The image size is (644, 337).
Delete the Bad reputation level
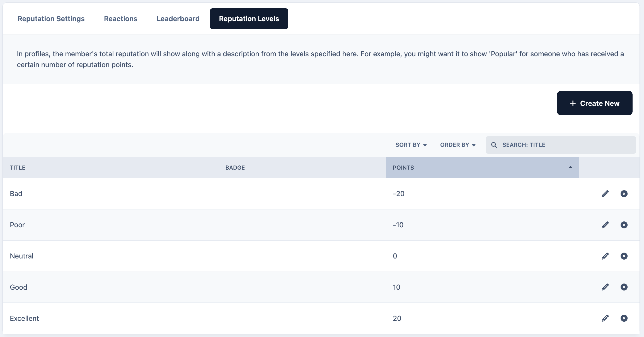(624, 194)
